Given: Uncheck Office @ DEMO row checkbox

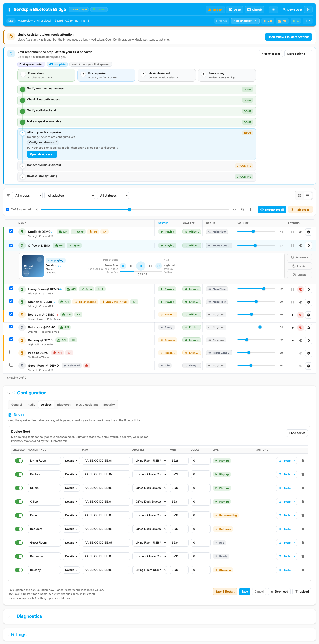Looking at the screenshot, I should pos(11,245).
